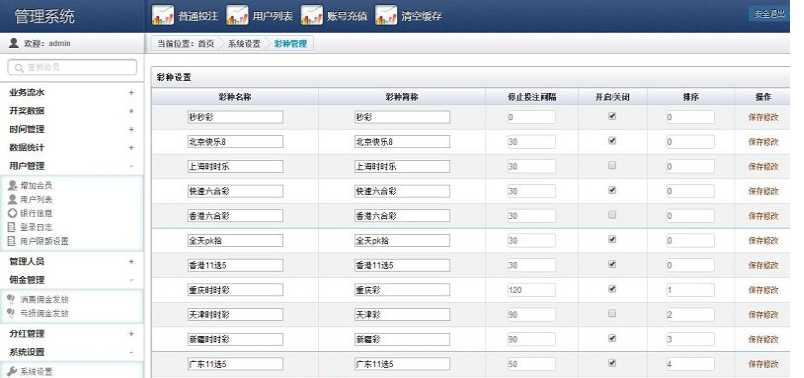Open 登录日志 document icon in sidebar

12,227
